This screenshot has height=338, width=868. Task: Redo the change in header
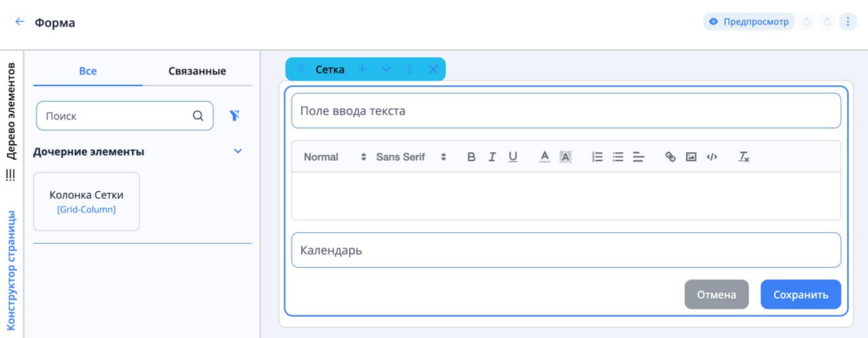coord(827,22)
